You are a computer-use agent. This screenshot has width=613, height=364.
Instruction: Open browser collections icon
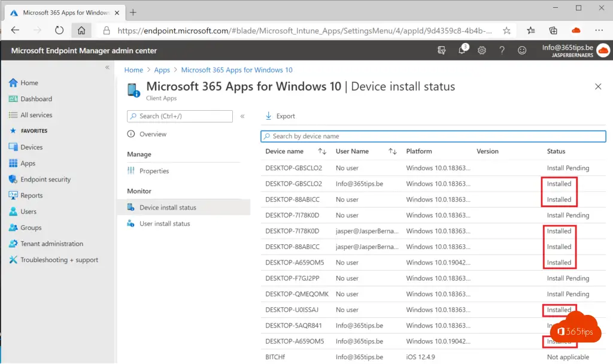[553, 31]
